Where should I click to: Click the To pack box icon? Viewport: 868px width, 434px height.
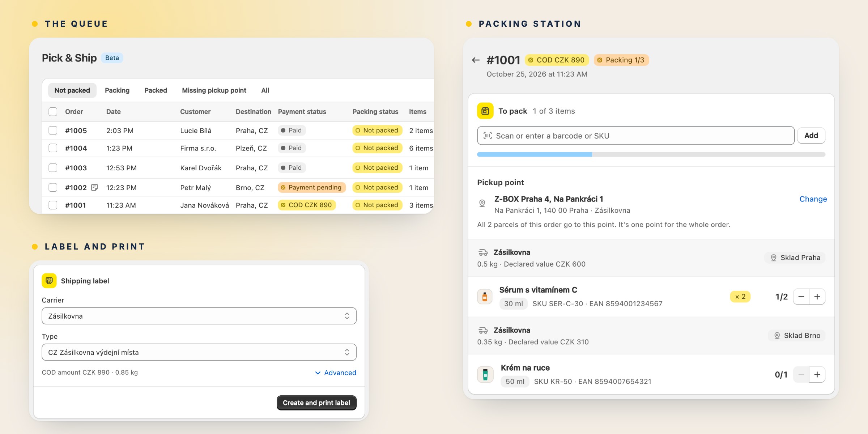click(485, 111)
